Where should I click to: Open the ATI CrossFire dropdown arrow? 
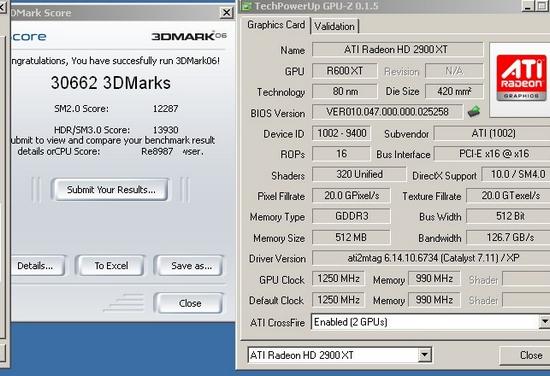point(544,321)
